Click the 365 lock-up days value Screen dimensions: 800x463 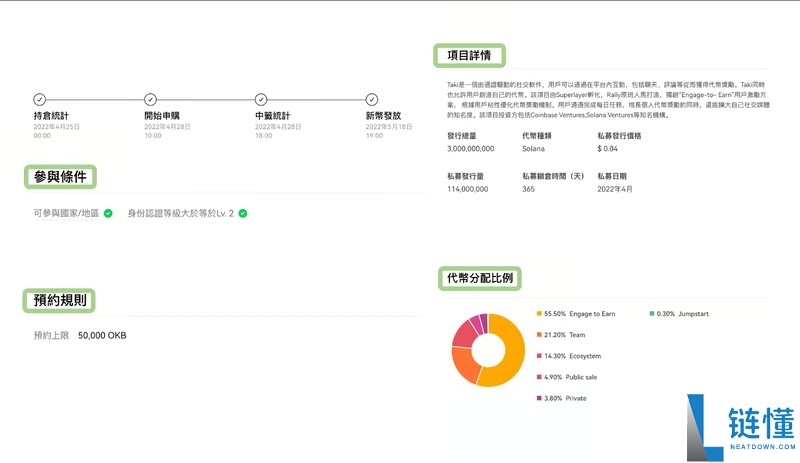528,189
